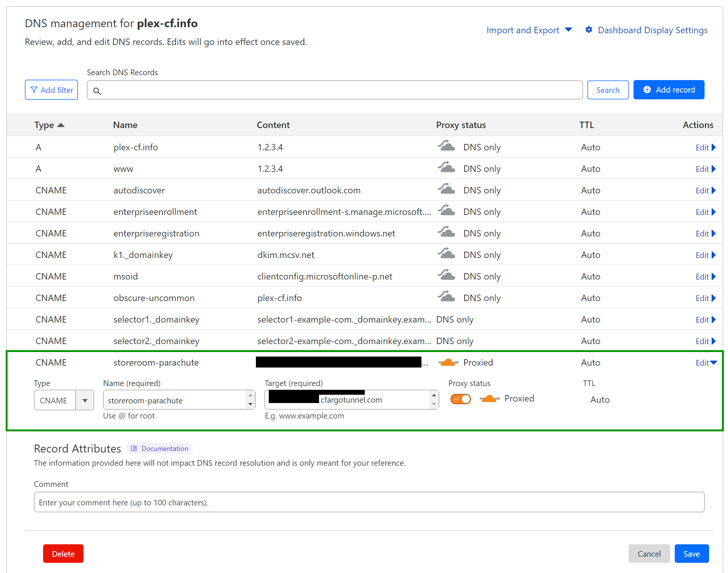
Task: Click the down arrow in Name field
Action: [250, 405]
